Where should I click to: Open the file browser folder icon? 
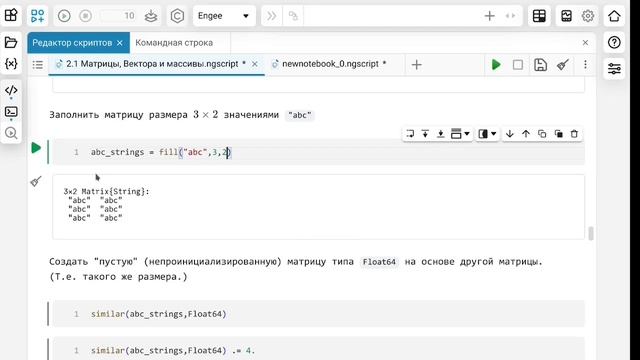click(11, 42)
